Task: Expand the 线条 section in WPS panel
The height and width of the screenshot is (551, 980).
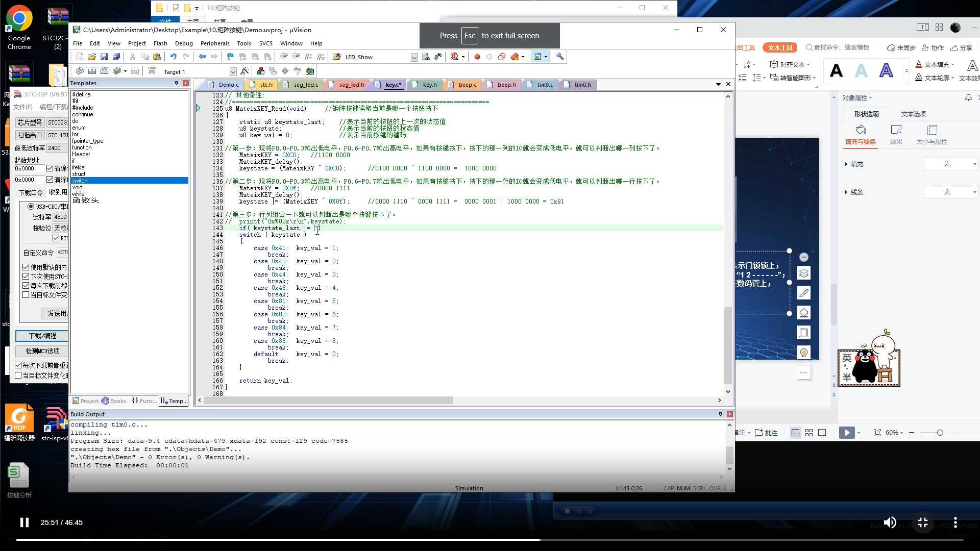Action: click(846, 192)
